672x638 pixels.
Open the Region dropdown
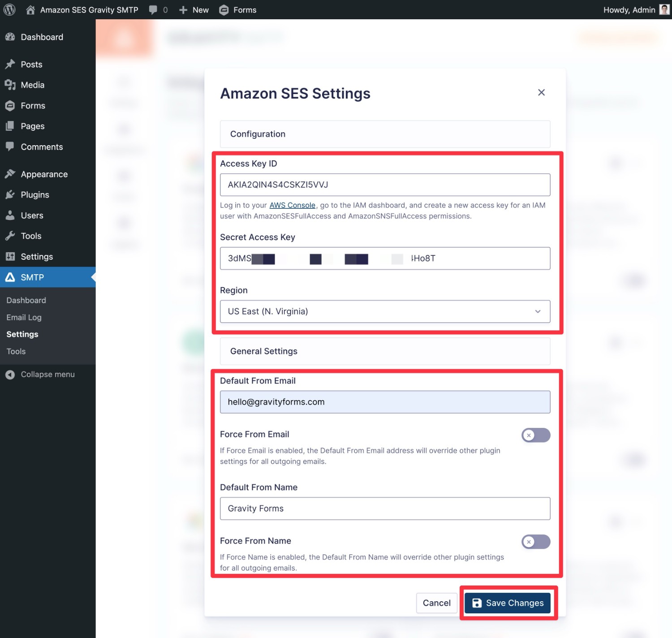[x=385, y=311]
